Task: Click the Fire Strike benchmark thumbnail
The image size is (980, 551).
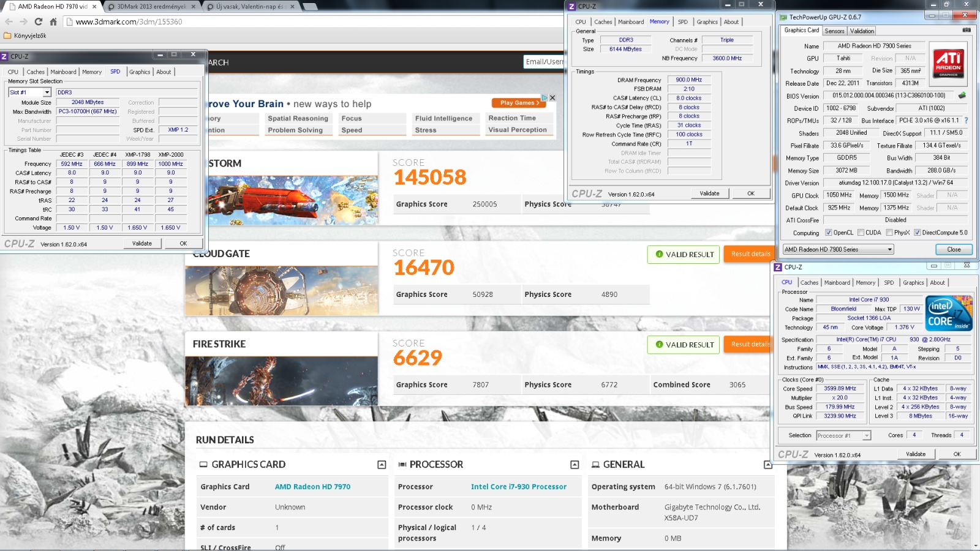Action: pyautogui.click(x=282, y=381)
